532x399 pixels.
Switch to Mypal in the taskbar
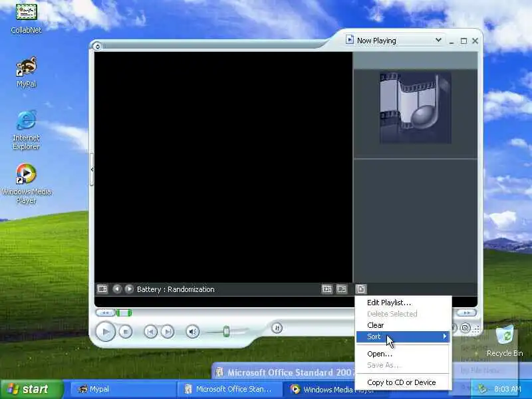[x=123, y=389]
